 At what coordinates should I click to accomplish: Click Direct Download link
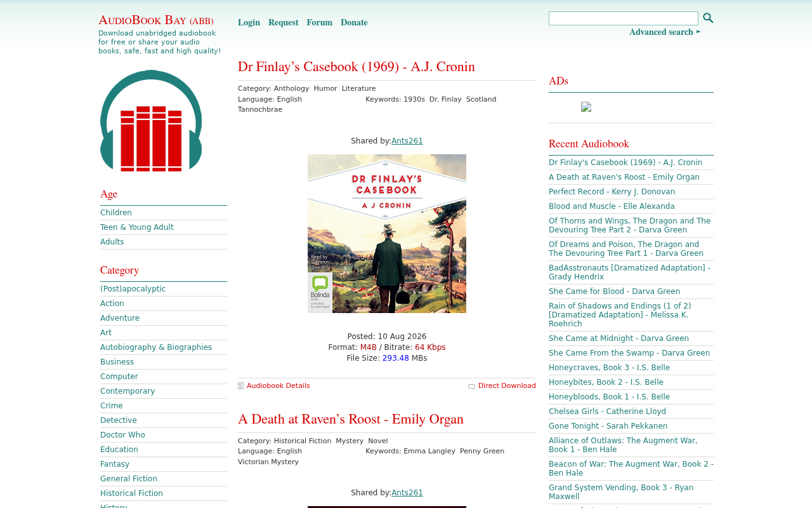point(507,385)
